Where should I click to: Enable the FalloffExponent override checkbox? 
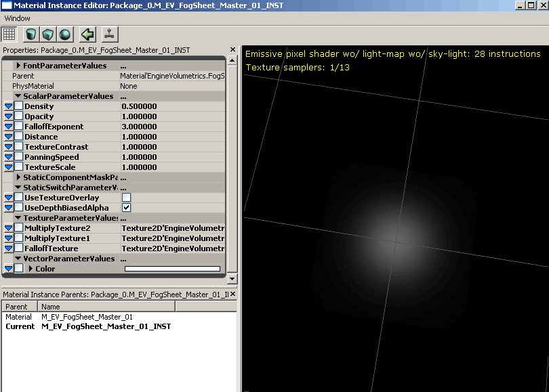(19, 126)
